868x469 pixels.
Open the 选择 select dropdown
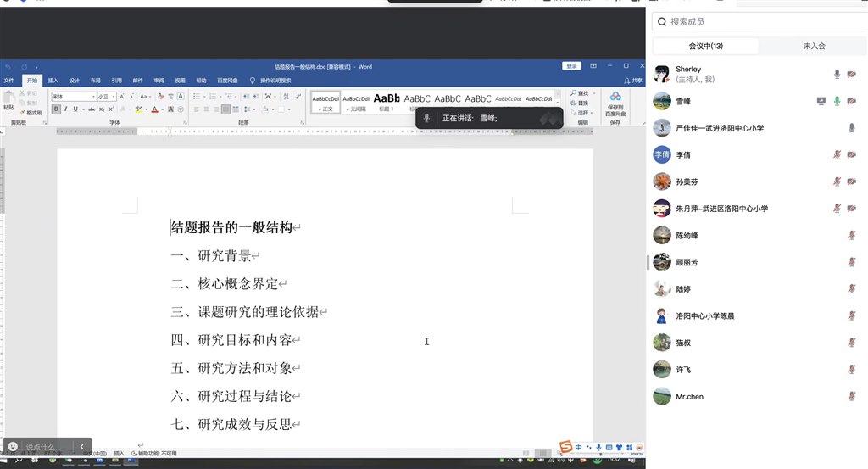point(582,113)
